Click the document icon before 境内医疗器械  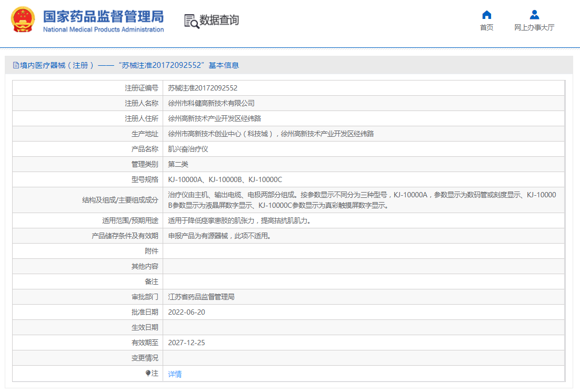tap(16, 65)
